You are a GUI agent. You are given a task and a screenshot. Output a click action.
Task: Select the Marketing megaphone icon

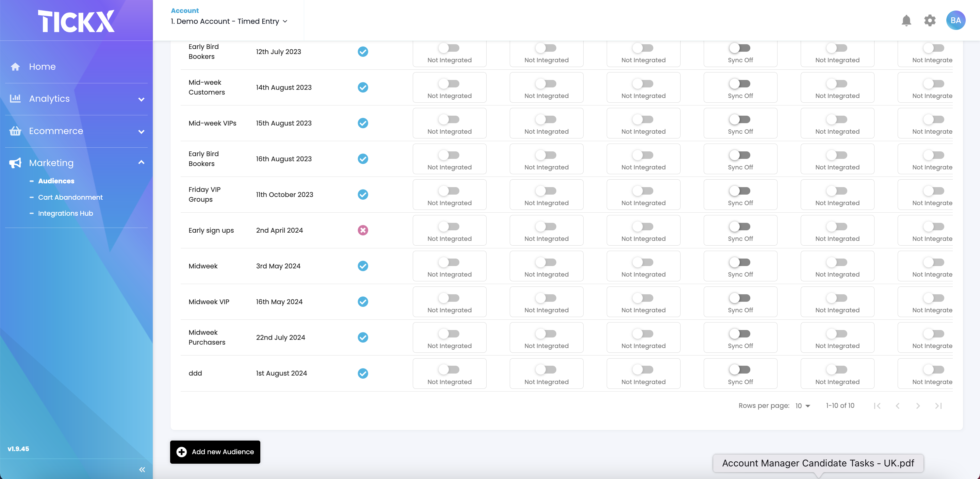[15, 163]
